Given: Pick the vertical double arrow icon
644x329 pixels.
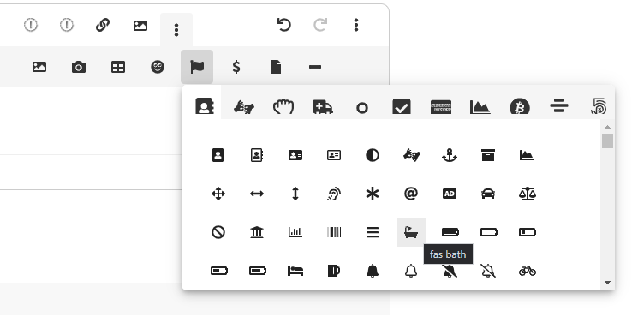Looking at the screenshot, I should (295, 194).
